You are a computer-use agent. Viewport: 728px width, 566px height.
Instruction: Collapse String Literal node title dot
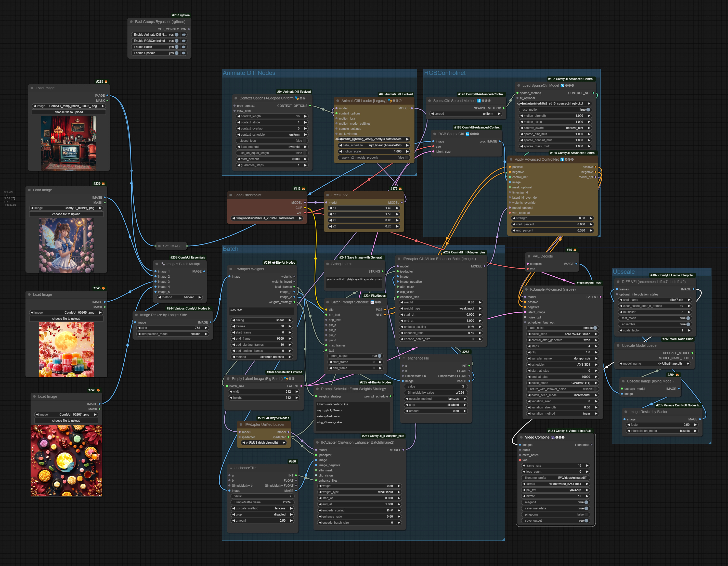(328, 264)
